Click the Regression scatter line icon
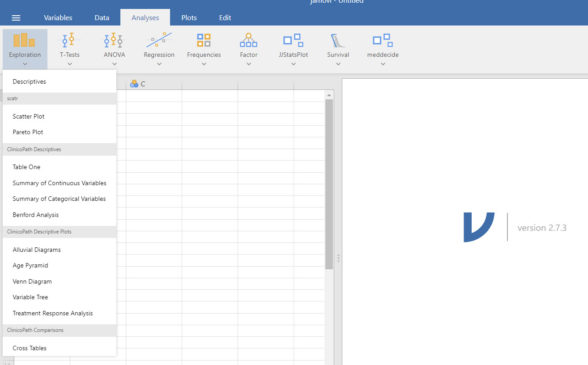The width and height of the screenshot is (588, 365). (159, 40)
